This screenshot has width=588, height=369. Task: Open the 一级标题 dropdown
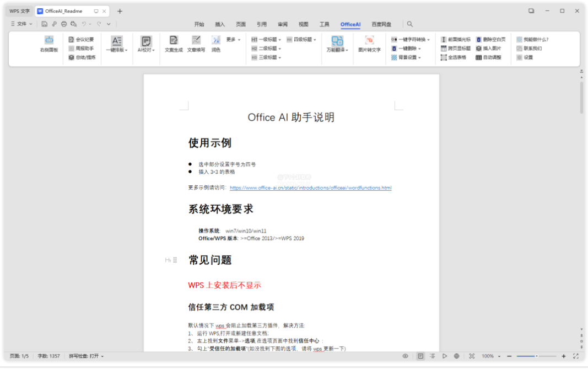coord(266,40)
